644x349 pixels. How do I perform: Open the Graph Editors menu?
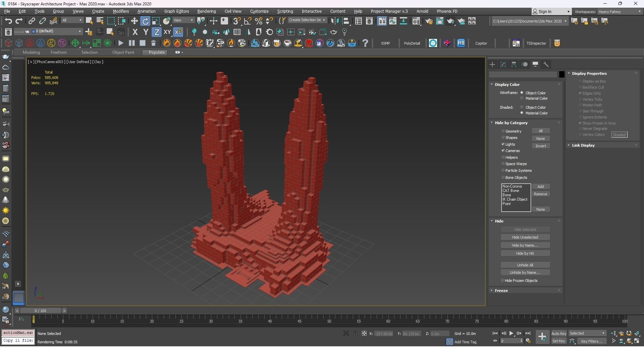176,11
